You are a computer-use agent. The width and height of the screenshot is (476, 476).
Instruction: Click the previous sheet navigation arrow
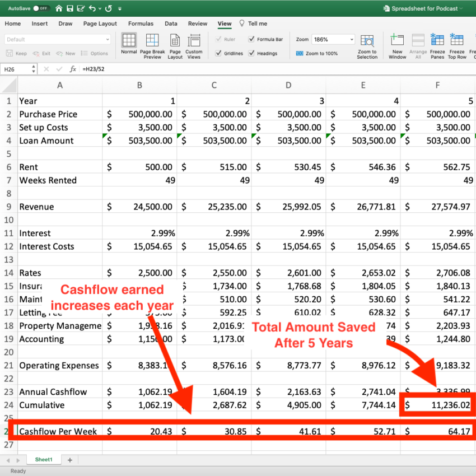coord(8,460)
